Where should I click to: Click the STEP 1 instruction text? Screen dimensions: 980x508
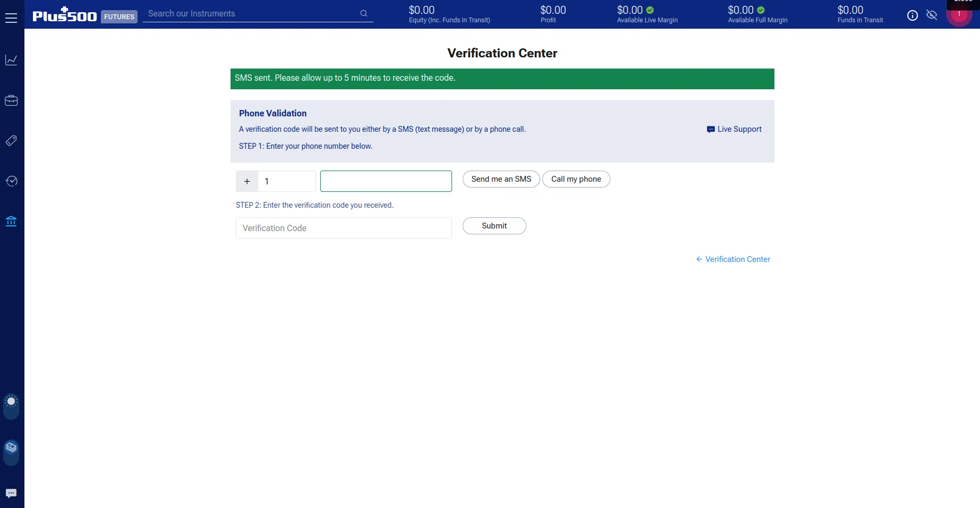(306, 146)
